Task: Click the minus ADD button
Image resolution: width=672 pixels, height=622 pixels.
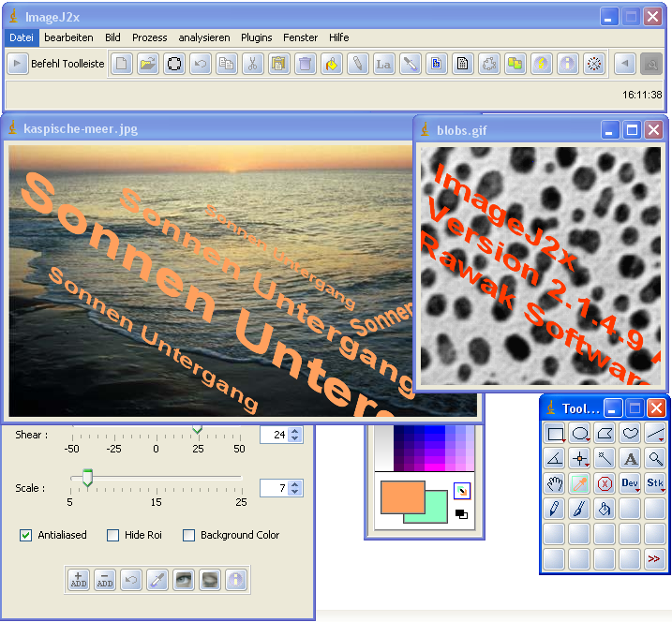Action: pos(105,581)
